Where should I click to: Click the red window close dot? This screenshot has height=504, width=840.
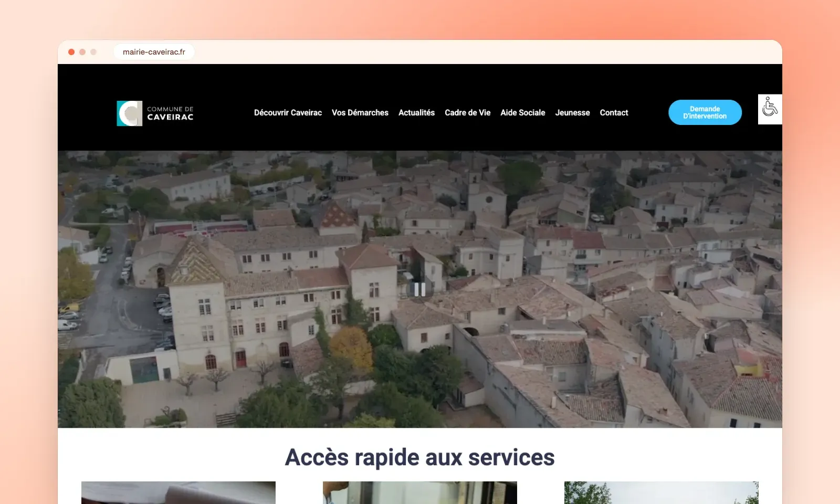(71, 52)
